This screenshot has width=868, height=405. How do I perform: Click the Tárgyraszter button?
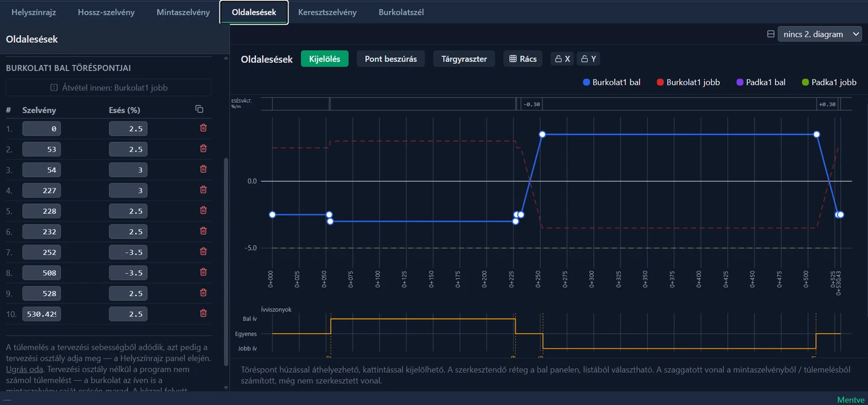pyautogui.click(x=464, y=59)
